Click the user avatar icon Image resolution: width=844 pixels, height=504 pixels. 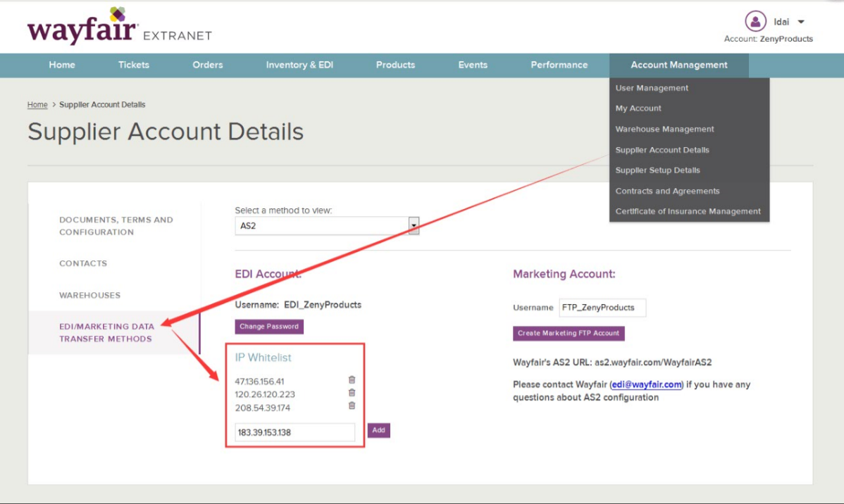(x=755, y=22)
